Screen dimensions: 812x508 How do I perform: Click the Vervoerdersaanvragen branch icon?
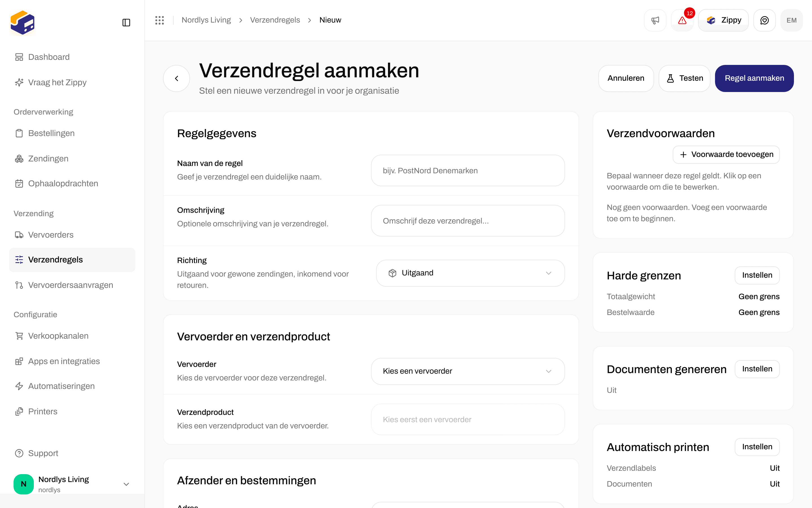point(19,285)
